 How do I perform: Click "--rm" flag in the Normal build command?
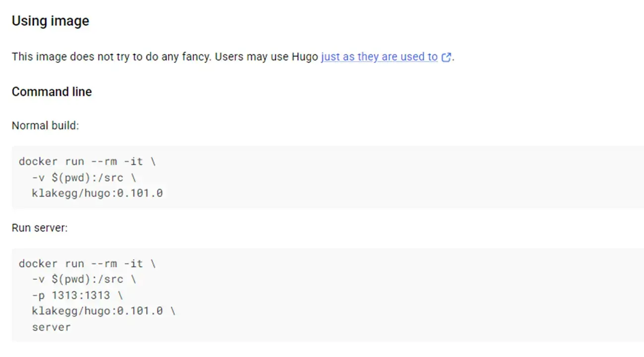104,161
